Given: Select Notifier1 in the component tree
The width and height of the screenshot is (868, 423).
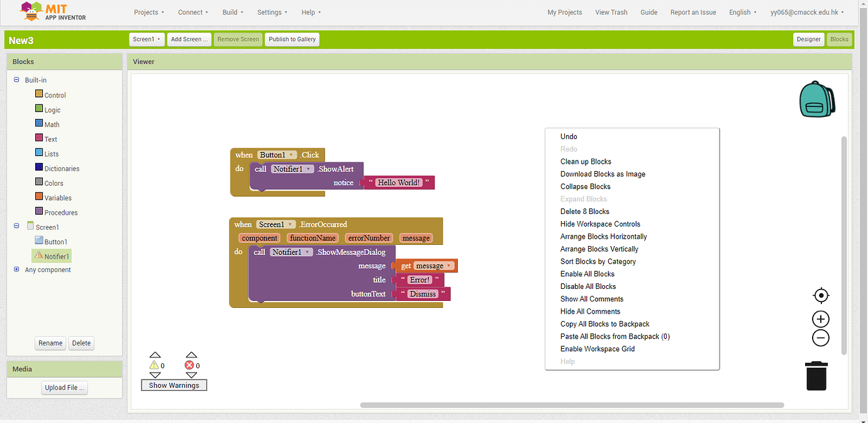Looking at the screenshot, I should click(55, 256).
